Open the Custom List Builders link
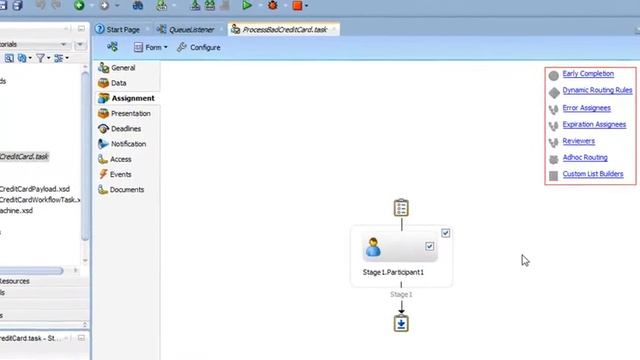The width and height of the screenshot is (640, 360). (x=593, y=174)
